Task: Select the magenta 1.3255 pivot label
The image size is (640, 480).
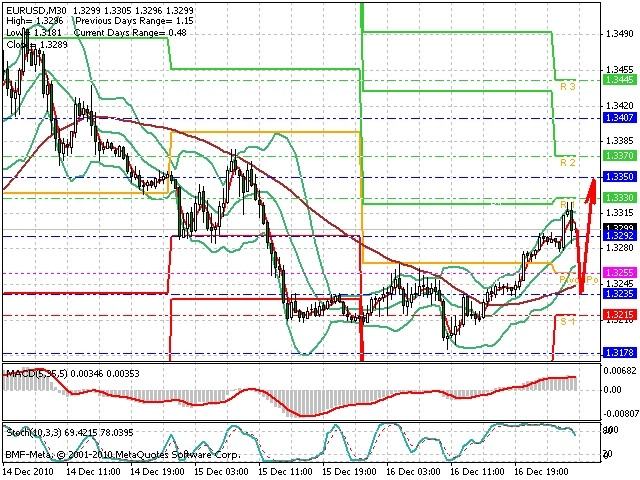Action: click(620, 272)
